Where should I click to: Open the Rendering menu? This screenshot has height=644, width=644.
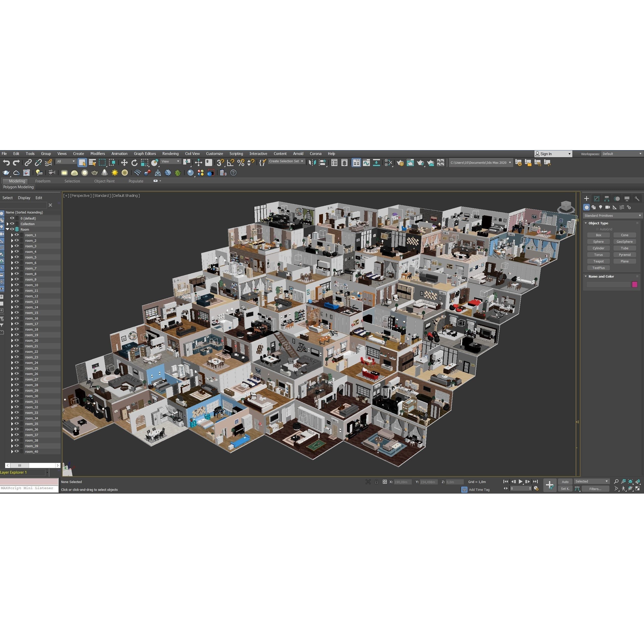coord(170,154)
